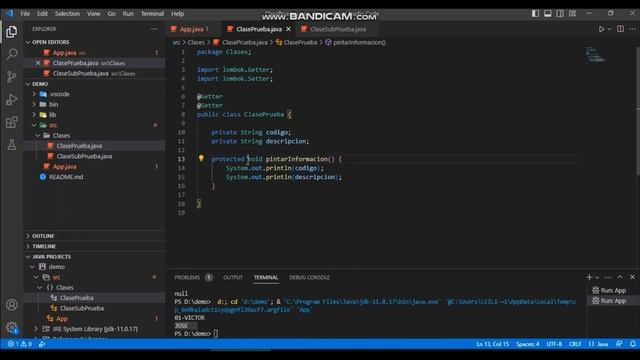Open the Extensions view

tap(11, 122)
